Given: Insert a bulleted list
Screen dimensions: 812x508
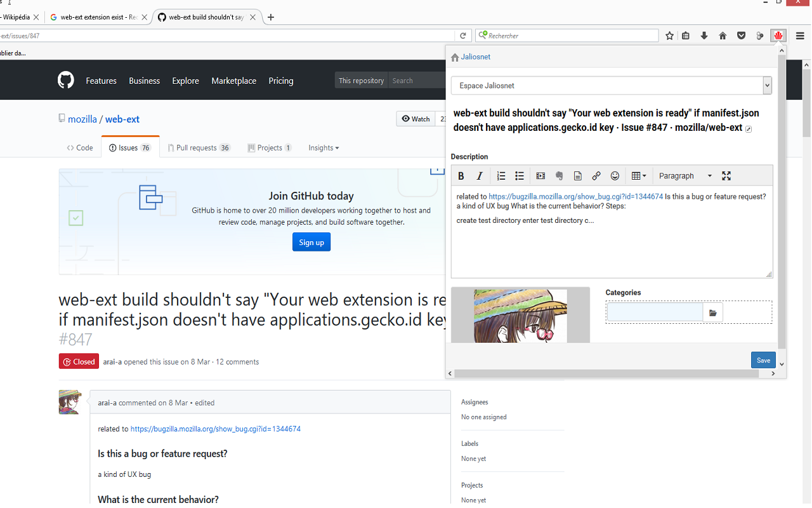Looking at the screenshot, I should (520, 176).
